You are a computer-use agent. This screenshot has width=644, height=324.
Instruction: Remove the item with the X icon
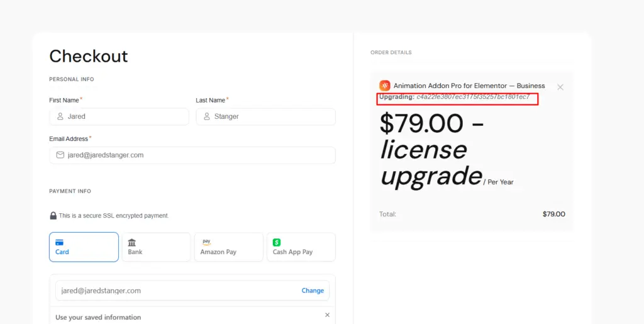[560, 87]
